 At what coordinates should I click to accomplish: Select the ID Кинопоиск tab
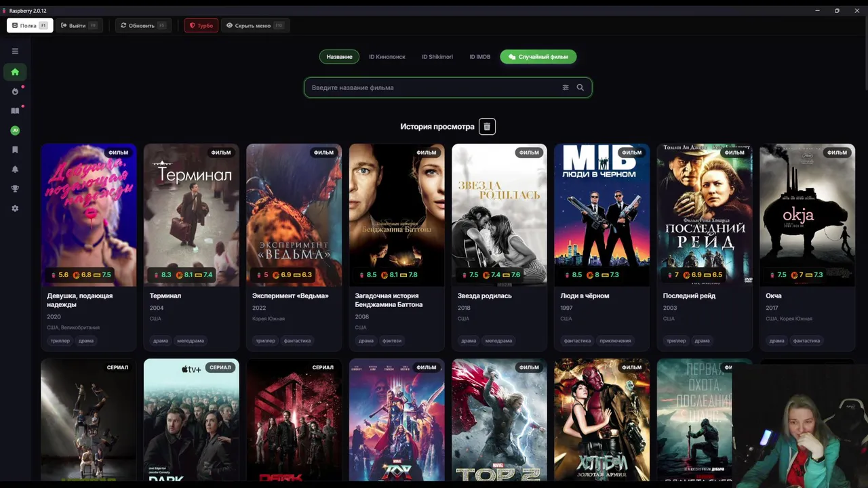click(x=387, y=57)
